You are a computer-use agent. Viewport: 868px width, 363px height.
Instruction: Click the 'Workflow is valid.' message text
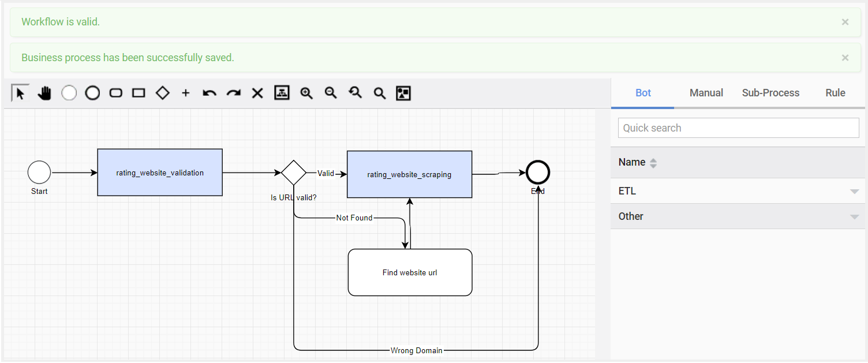pyautogui.click(x=61, y=22)
